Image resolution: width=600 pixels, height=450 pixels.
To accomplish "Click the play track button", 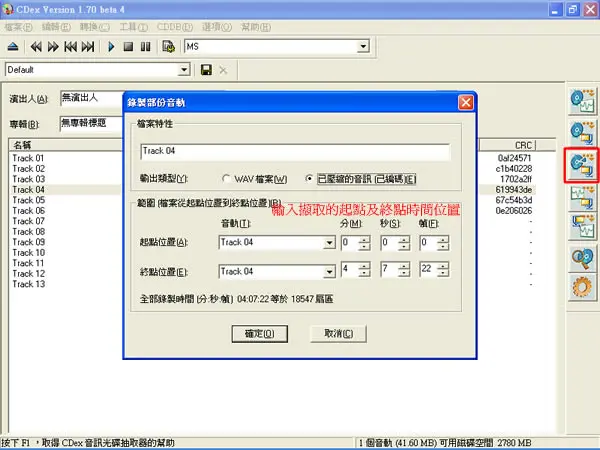I will tap(111, 47).
